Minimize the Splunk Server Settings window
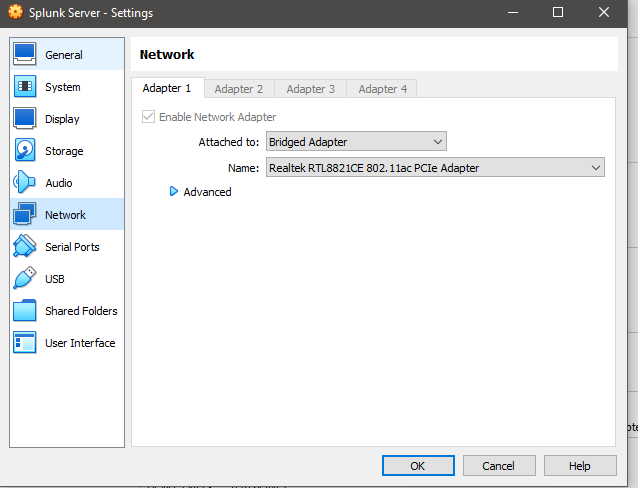The image size is (638, 488). tap(513, 12)
